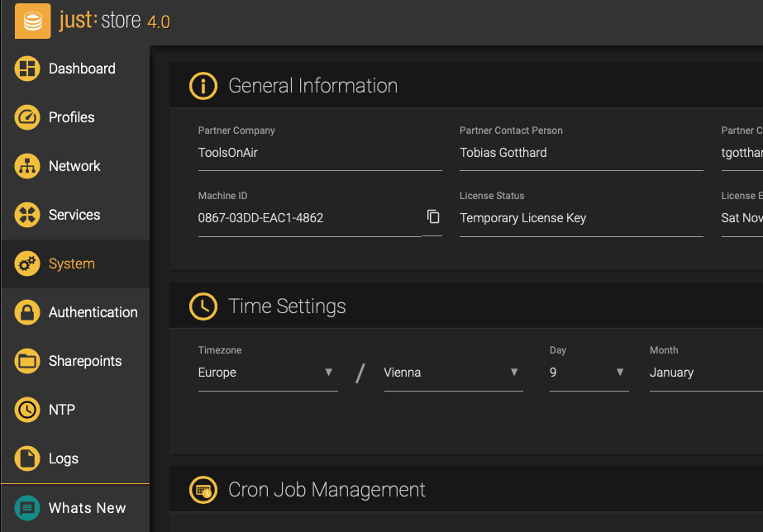The width and height of the screenshot is (763, 532).
Task: Open the Network menu label
Action: (74, 166)
